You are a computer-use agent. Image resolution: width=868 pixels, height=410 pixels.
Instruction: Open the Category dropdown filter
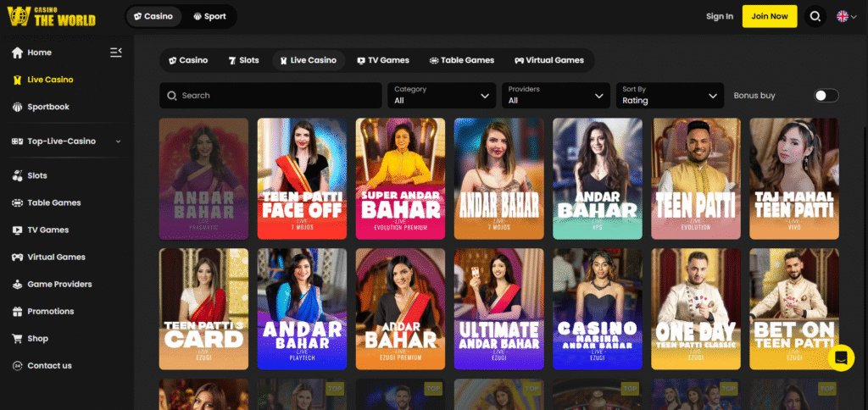[442, 95]
